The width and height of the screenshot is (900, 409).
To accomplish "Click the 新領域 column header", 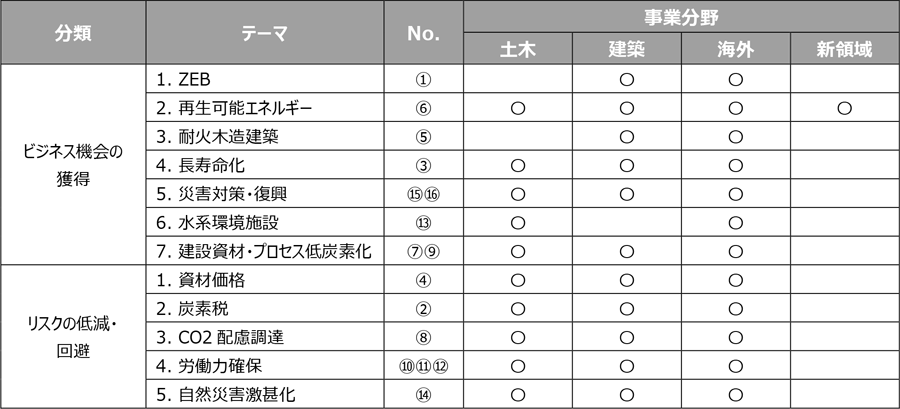I will [x=845, y=49].
